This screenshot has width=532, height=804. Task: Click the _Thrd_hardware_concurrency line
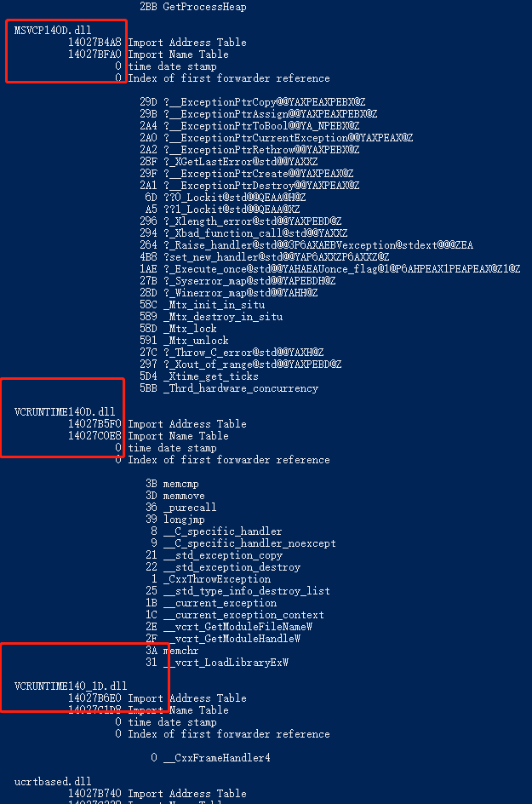[x=229, y=388]
